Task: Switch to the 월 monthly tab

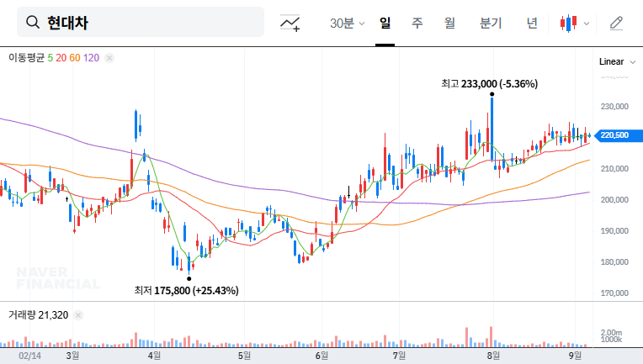Action: click(449, 23)
